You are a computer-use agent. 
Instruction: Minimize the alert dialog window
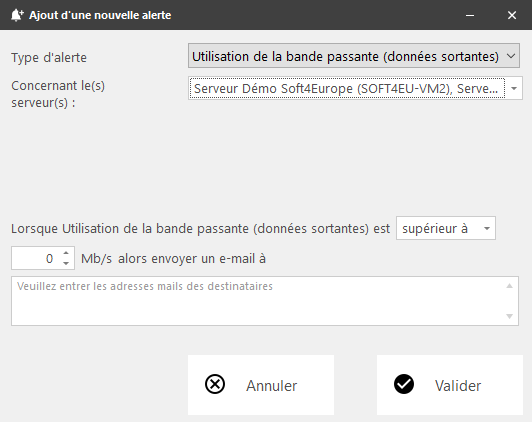pyautogui.click(x=470, y=15)
